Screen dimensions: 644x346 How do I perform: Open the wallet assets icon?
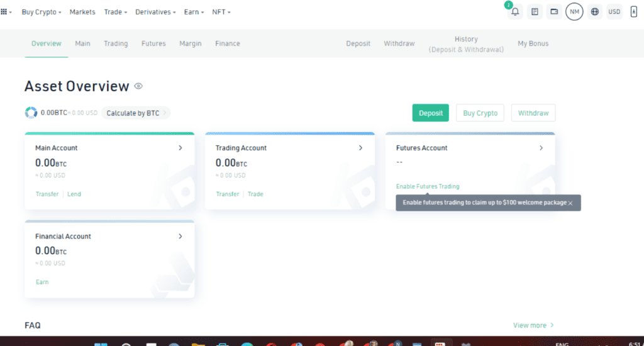pyautogui.click(x=554, y=12)
